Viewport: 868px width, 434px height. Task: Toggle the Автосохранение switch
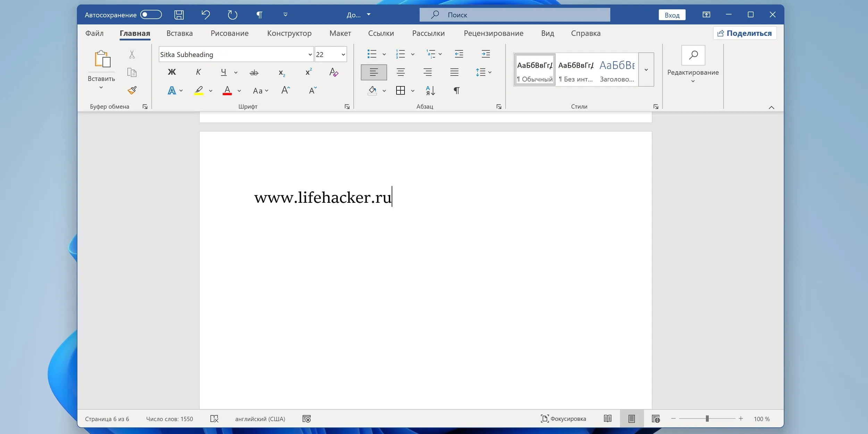151,15
